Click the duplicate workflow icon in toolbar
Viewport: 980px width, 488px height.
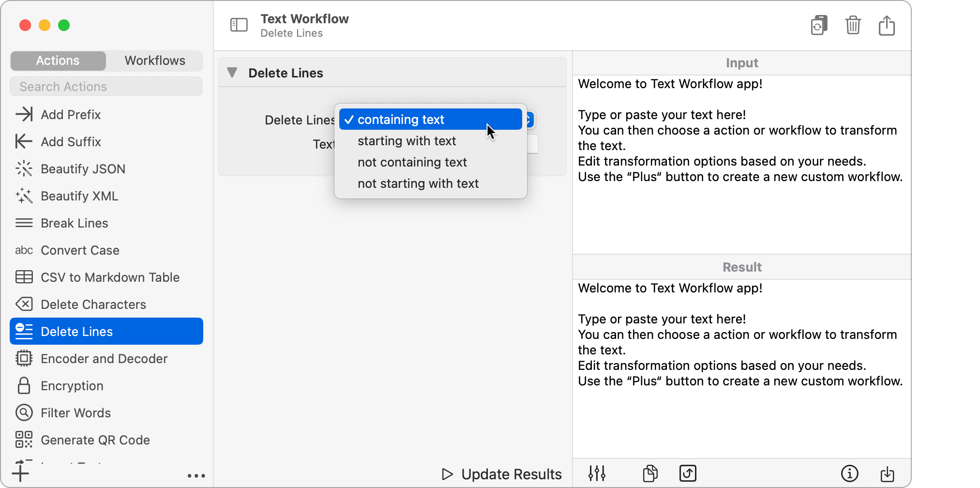pyautogui.click(x=819, y=25)
